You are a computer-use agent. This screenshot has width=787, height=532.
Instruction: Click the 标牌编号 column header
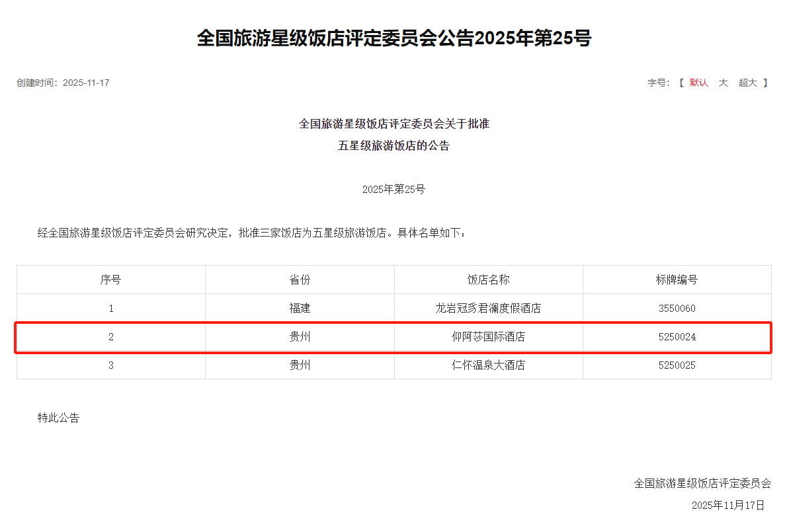(677, 280)
